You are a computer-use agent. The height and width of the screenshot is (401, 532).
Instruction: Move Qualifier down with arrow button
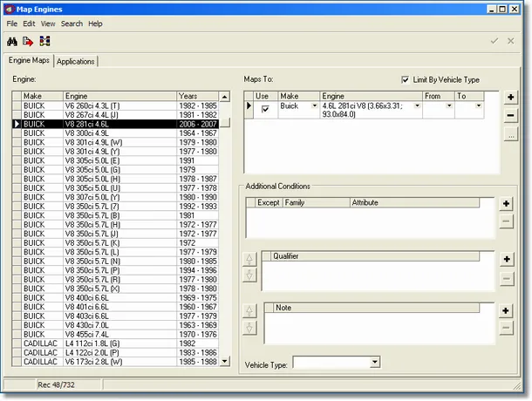coord(249,275)
